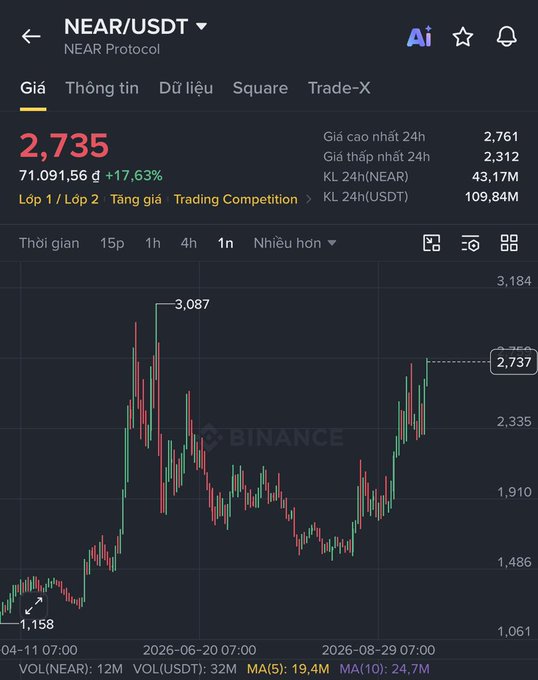Image resolution: width=538 pixels, height=680 pixels.
Task: Tap the 24h high value 2,761
Action: coord(501,137)
